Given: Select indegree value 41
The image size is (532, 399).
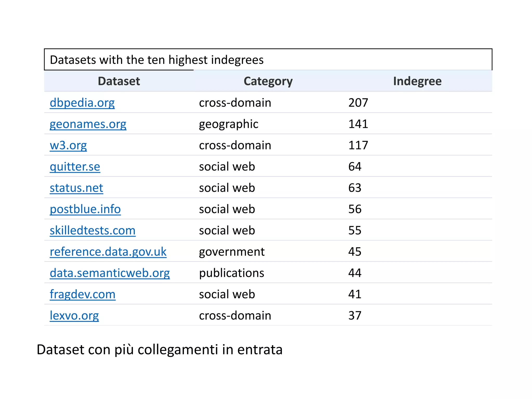Looking at the screenshot, I should 355,295.
